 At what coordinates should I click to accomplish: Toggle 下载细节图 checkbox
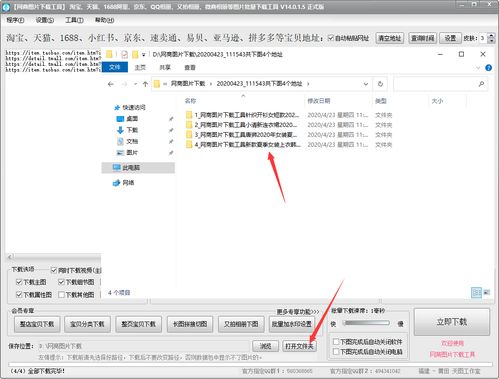61,282
